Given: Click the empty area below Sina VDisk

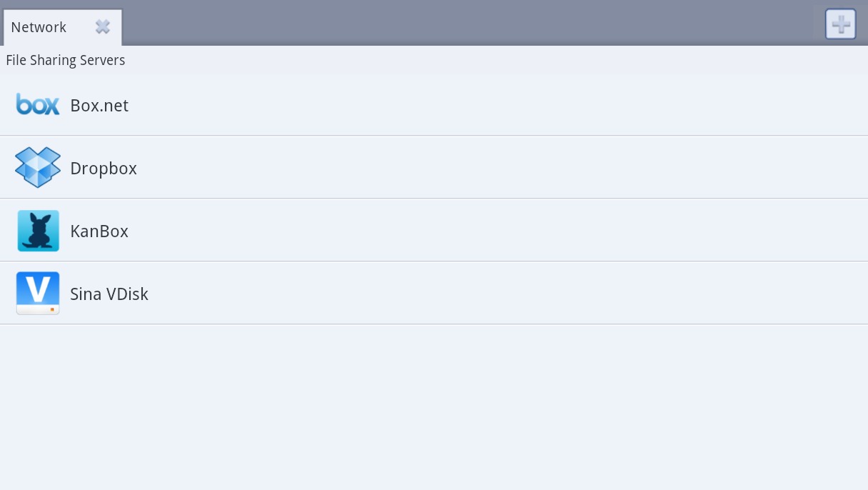Looking at the screenshot, I should click(434, 407).
